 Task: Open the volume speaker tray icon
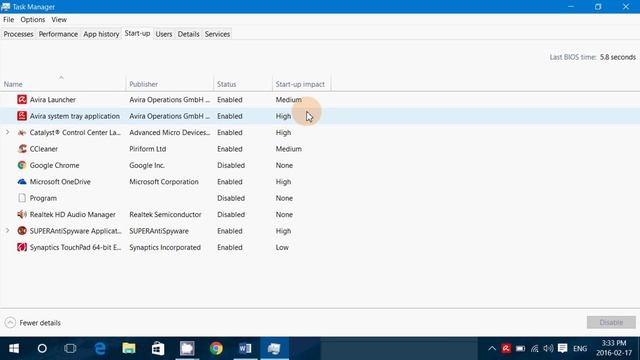click(x=549, y=349)
